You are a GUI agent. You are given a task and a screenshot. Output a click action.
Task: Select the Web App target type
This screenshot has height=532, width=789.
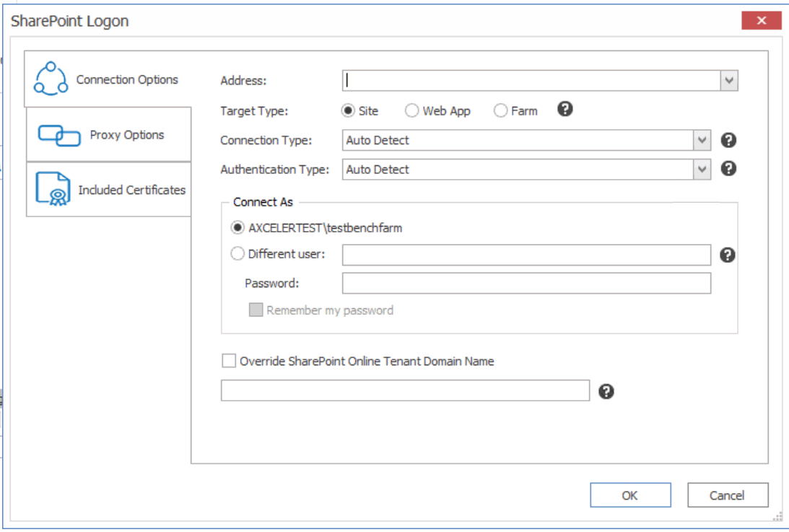click(x=412, y=110)
